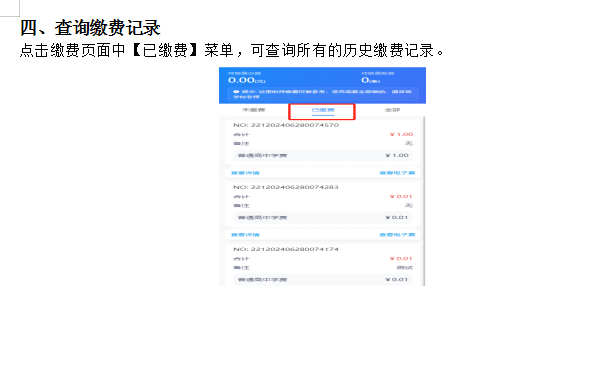610x372 pixels.
Task: Open 查看电子票 for order ending 074570
Action: tap(397, 173)
